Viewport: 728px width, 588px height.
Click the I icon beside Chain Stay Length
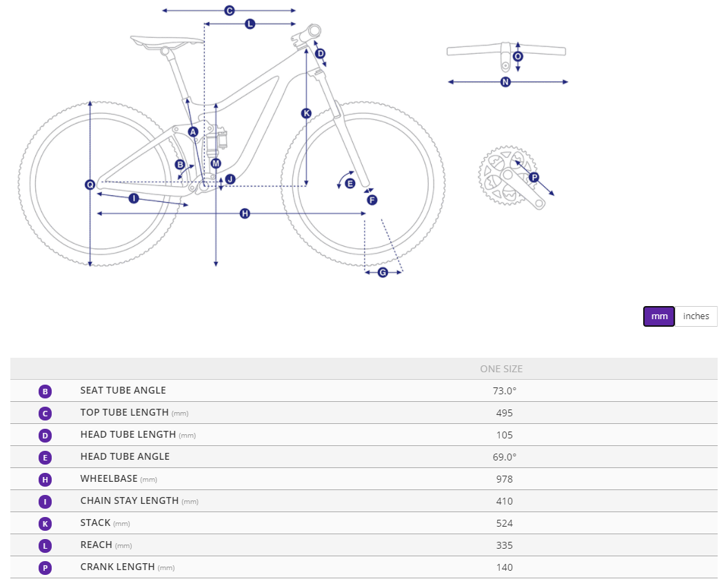45,502
